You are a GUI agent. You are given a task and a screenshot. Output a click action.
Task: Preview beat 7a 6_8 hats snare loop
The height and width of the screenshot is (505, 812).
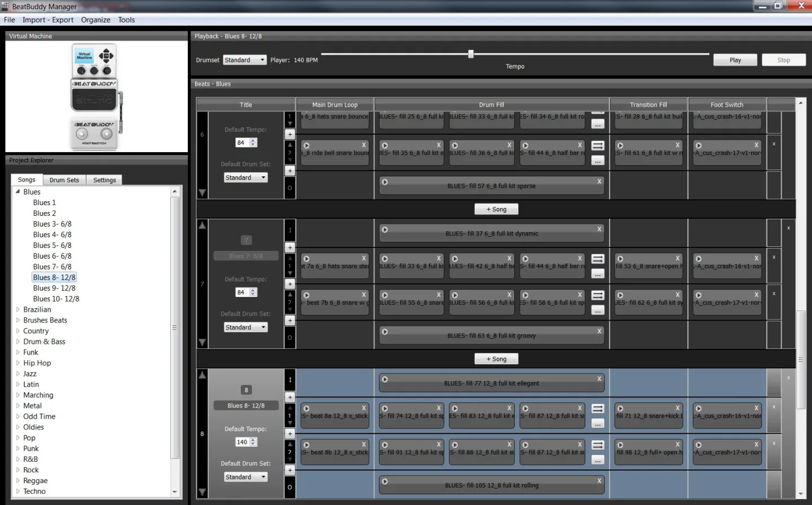307,259
